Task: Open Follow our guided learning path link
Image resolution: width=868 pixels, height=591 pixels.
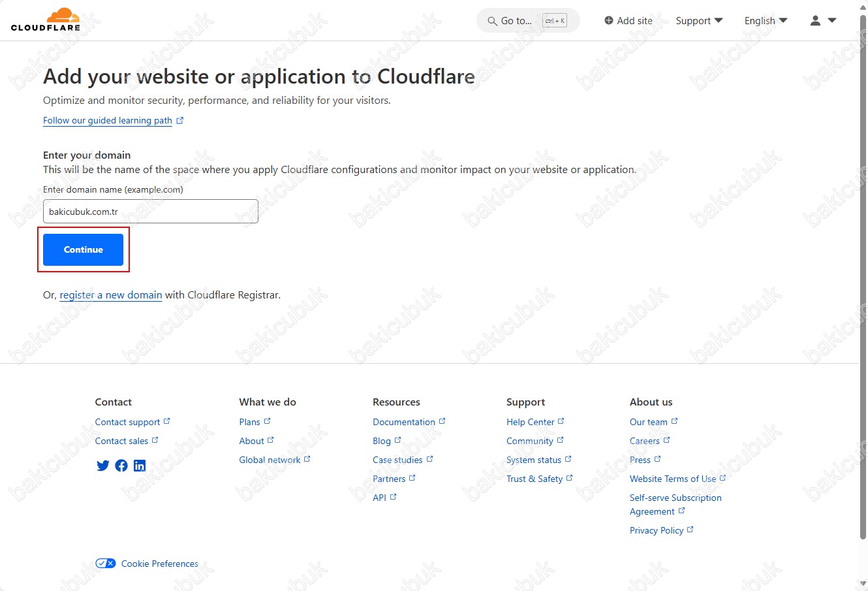Action: pos(108,120)
